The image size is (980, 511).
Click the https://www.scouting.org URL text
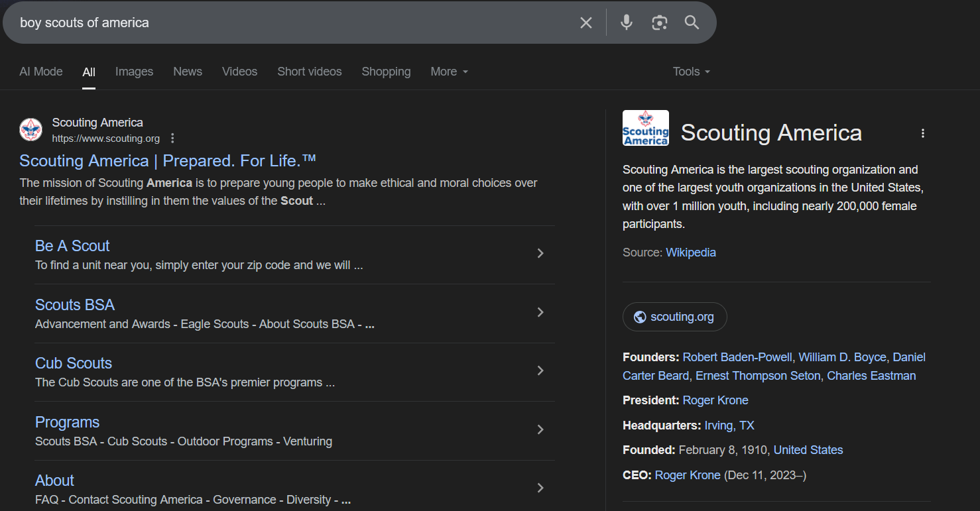106,139
